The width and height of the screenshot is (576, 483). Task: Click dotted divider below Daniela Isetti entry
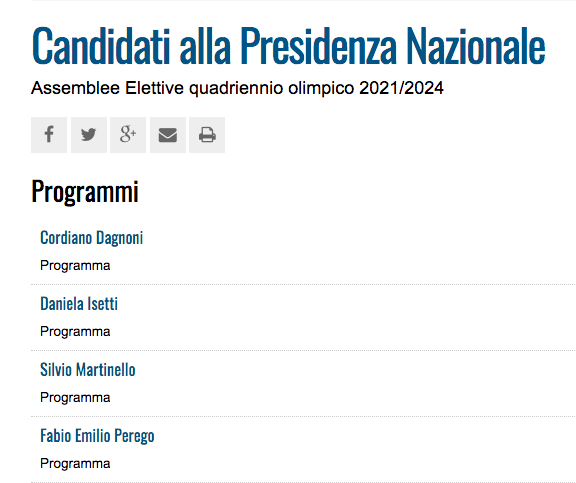coord(303,350)
